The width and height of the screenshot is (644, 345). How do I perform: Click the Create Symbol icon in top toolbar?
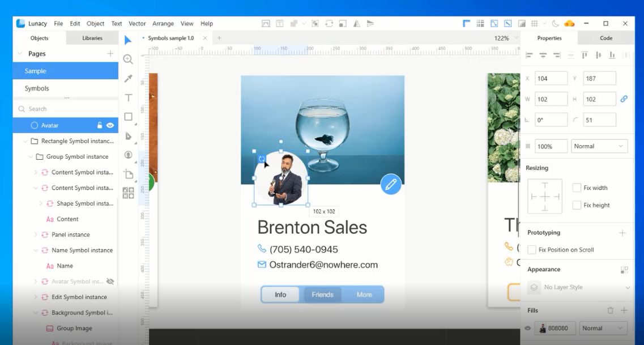click(x=329, y=24)
